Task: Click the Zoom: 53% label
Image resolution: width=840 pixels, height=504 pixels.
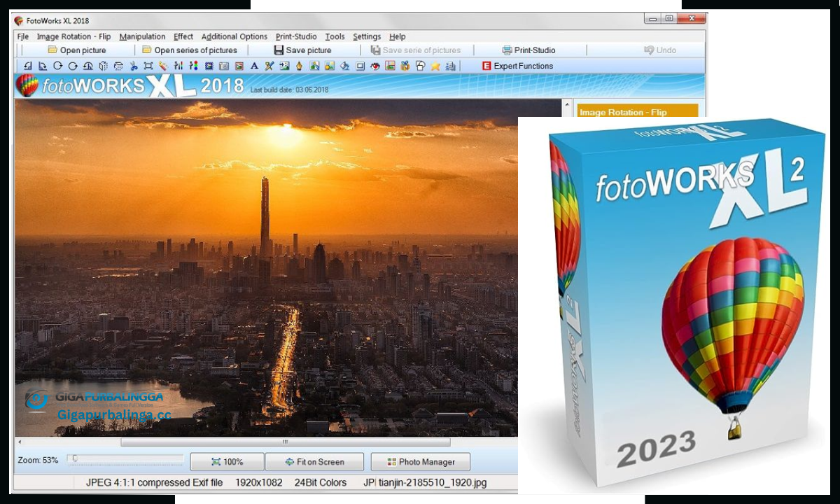Action: point(38,461)
